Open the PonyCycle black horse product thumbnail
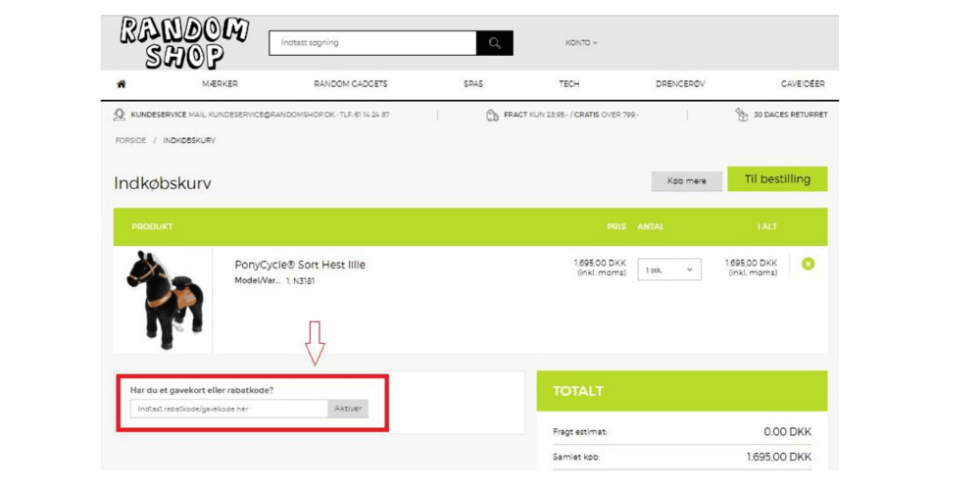The height and width of the screenshot is (490, 980). pos(163,299)
